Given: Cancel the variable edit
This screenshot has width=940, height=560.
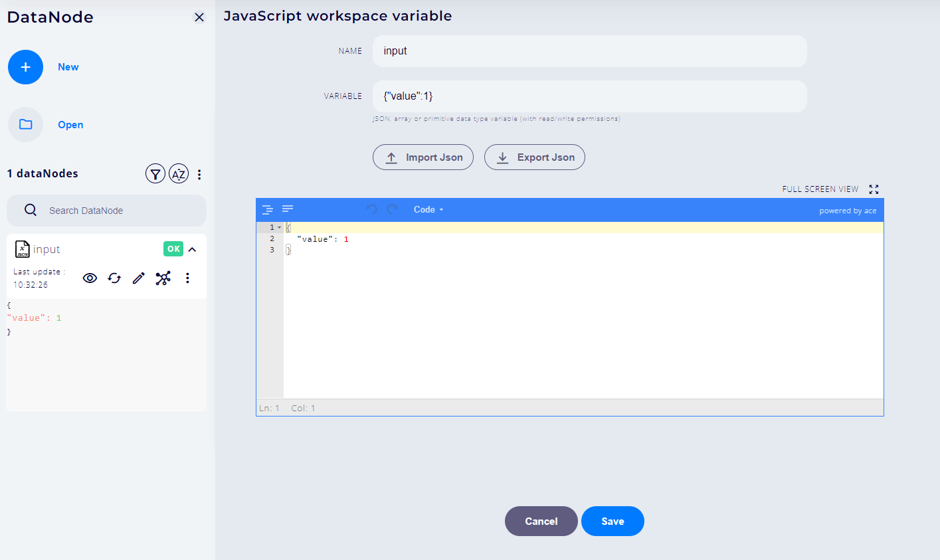Looking at the screenshot, I should click(541, 521).
